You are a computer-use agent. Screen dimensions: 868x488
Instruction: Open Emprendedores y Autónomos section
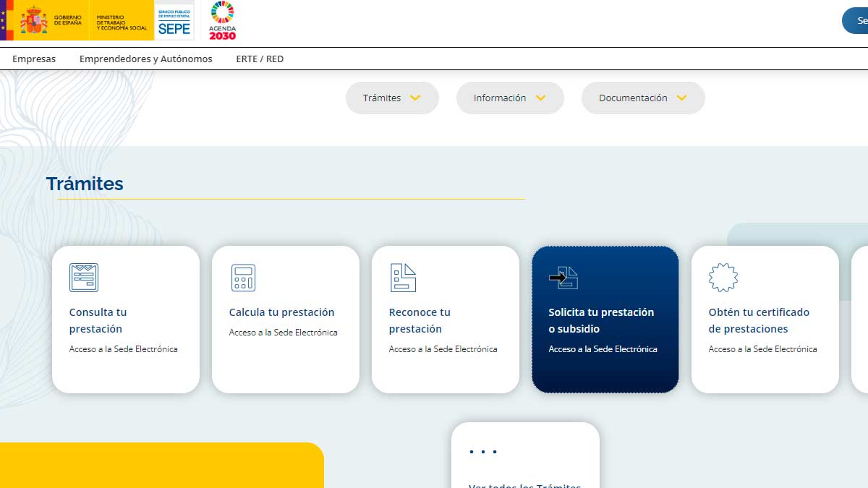145,59
